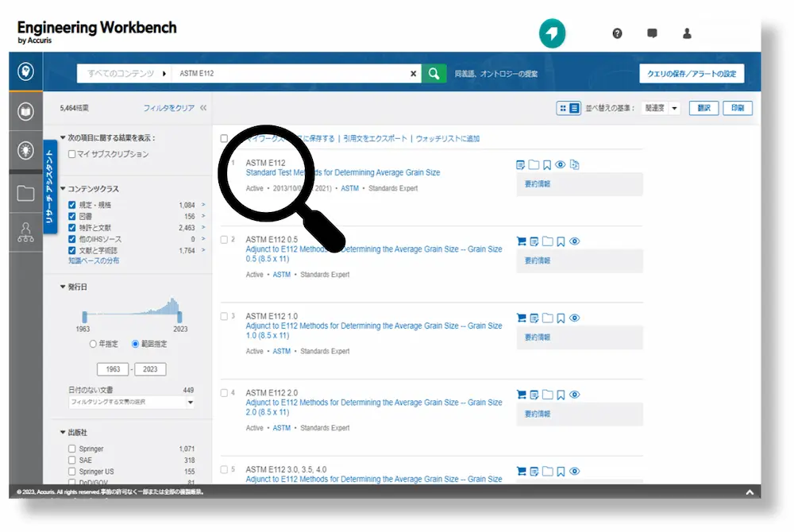Click the eye icon for ASTM E112 first result
Image resolution: width=794 pixels, height=532 pixels.
(x=560, y=164)
